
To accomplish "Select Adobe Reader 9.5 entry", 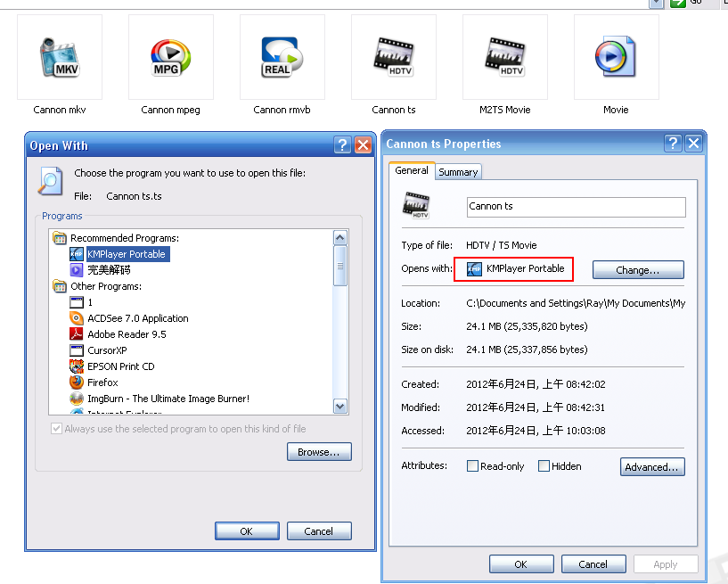I will 127,334.
